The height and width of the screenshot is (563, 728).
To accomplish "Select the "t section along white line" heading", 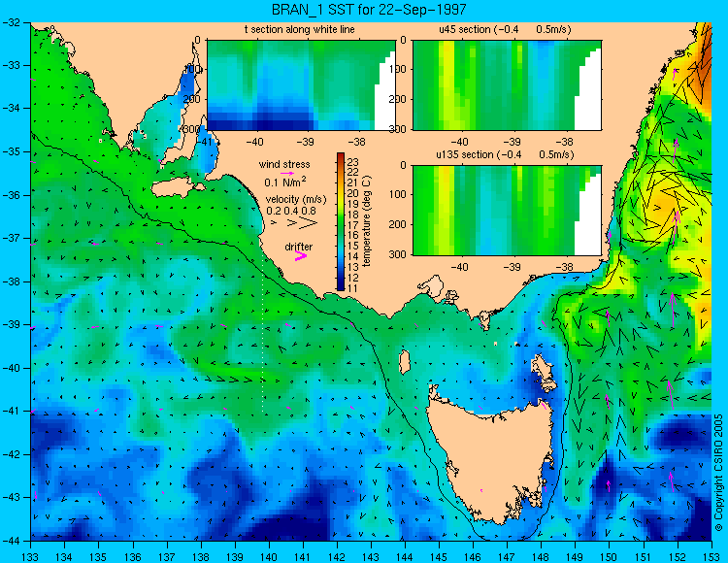I will click(300, 29).
